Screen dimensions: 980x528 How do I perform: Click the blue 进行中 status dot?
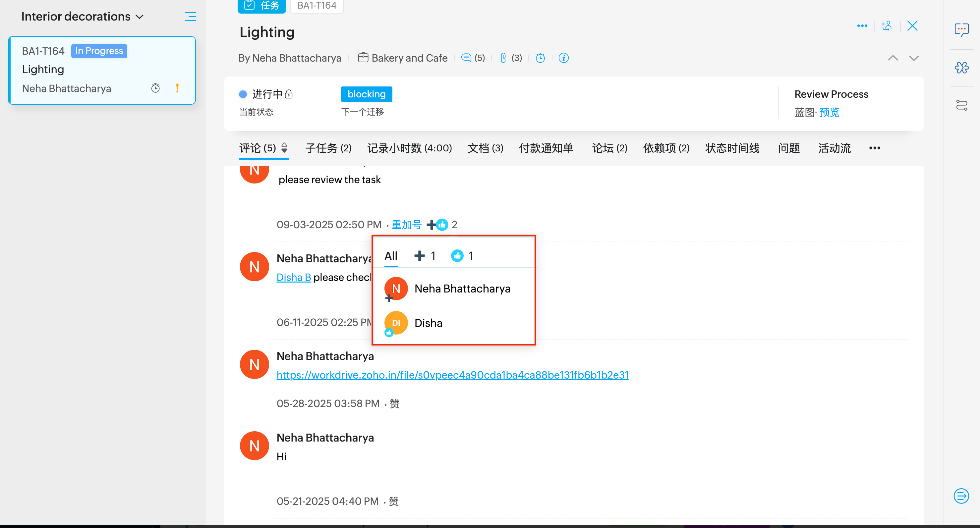click(243, 94)
